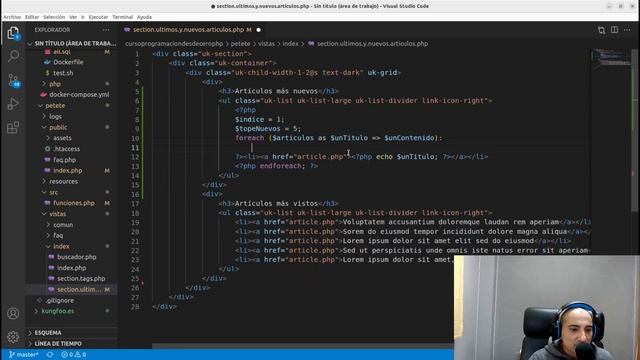Screen dimensions: 640x360
Task: Split the editor to the right
Action: click(614, 30)
